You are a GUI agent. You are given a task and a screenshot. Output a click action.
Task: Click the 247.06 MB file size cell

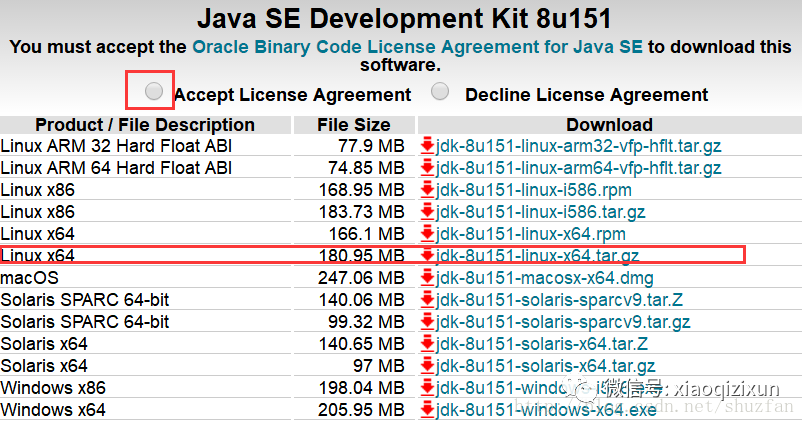pyautogui.click(x=361, y=278)
